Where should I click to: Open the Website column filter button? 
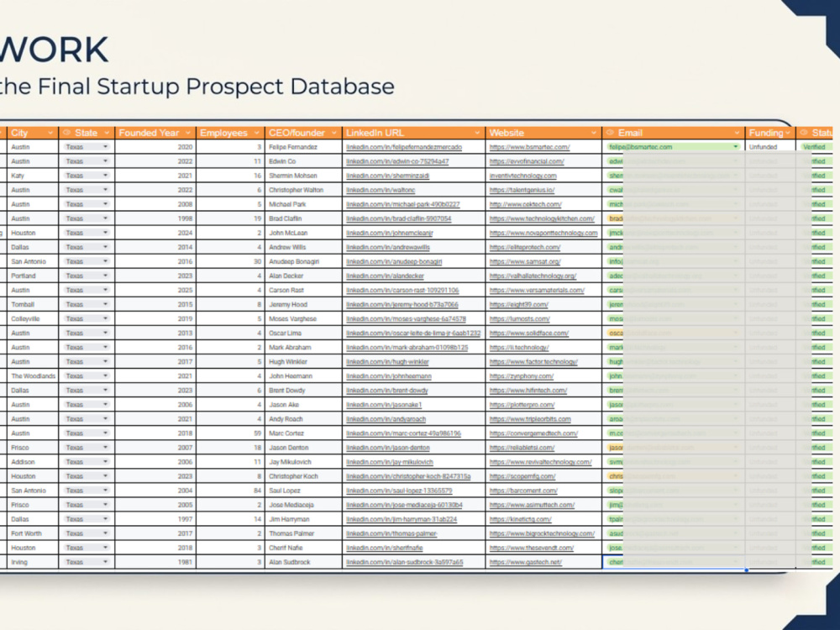(x=594, y=133)
